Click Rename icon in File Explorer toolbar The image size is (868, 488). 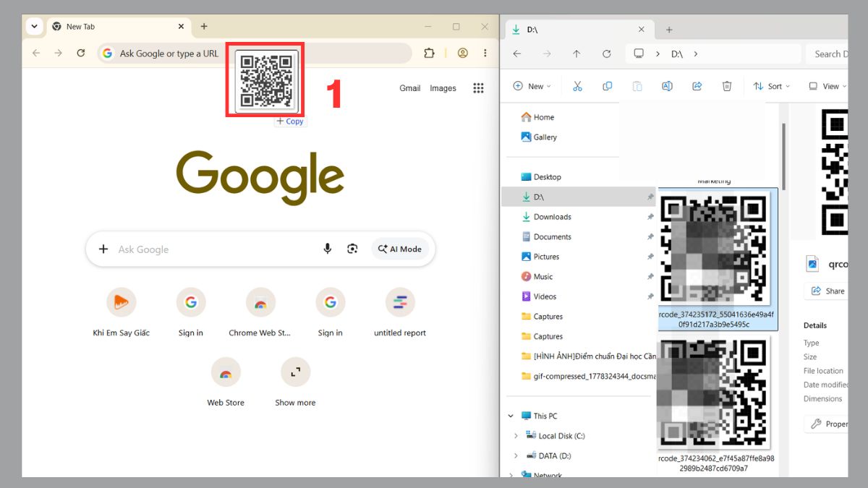(667, 86)
